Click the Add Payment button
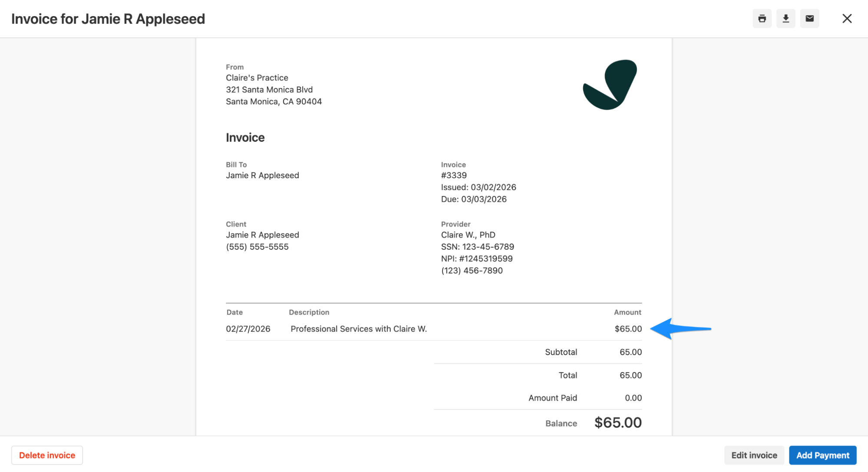Screen dimensions: 868x472 tap(823, 455)
